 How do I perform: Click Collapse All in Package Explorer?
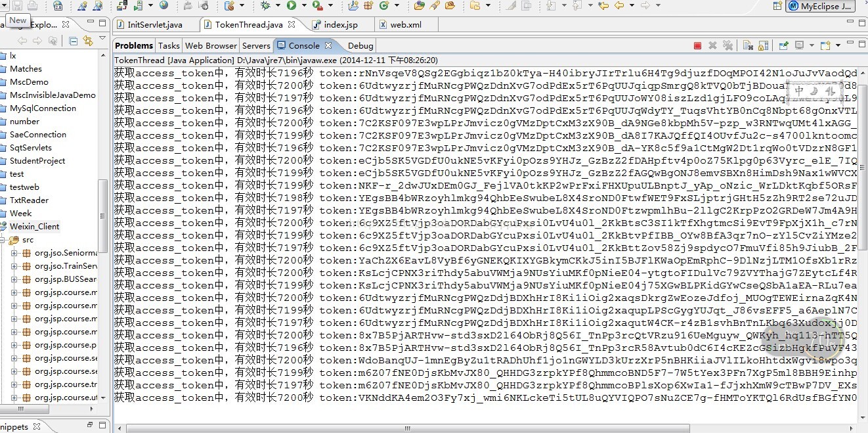[x=73, y=41]
